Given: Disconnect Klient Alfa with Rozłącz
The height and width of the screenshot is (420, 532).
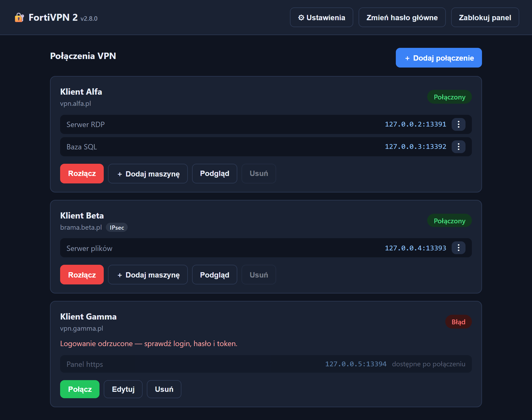Looking at the screenshot, I should click(82, 174).
